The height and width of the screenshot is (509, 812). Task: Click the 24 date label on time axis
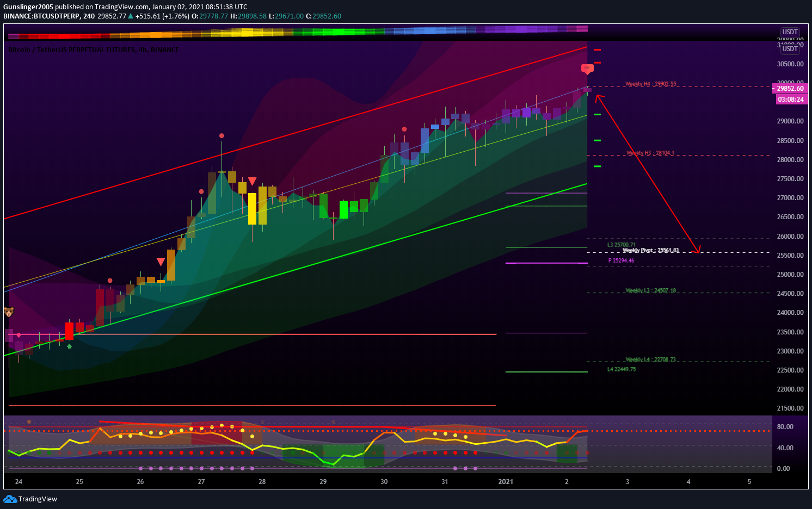tap(19, 482)
